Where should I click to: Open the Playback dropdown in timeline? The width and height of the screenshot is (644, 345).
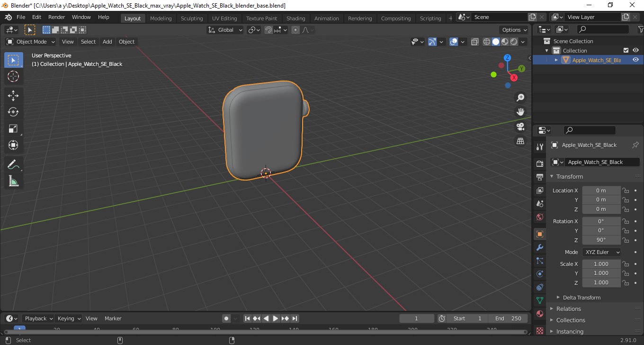[x=39, y=318]
